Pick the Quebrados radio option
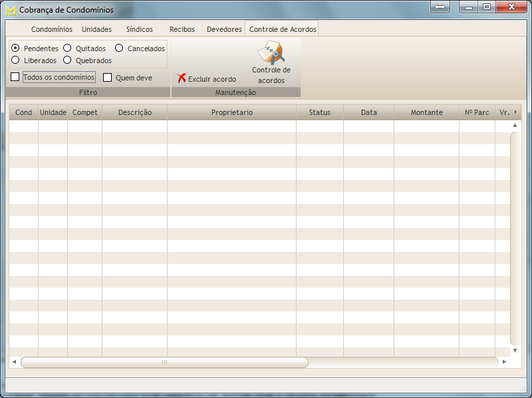 pos(67,60)
